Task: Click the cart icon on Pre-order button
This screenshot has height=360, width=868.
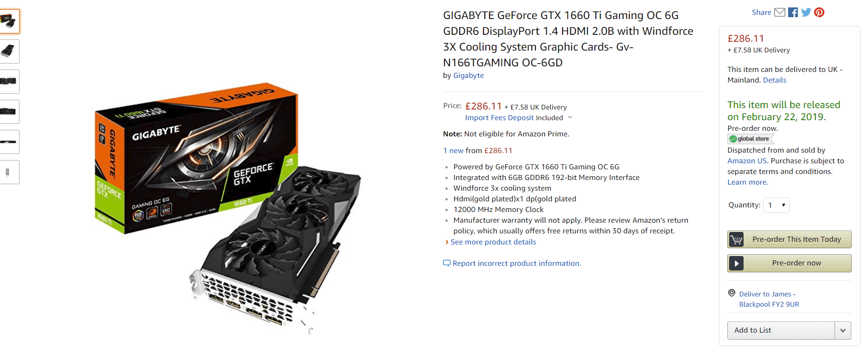Action: [x=736, y=239]
